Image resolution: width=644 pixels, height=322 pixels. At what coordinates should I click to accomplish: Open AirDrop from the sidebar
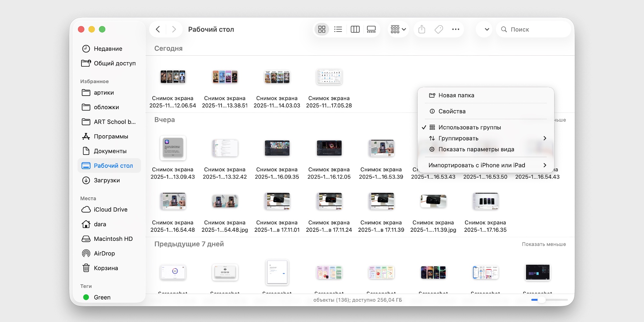pyautogui.click(x=104, y=253)
